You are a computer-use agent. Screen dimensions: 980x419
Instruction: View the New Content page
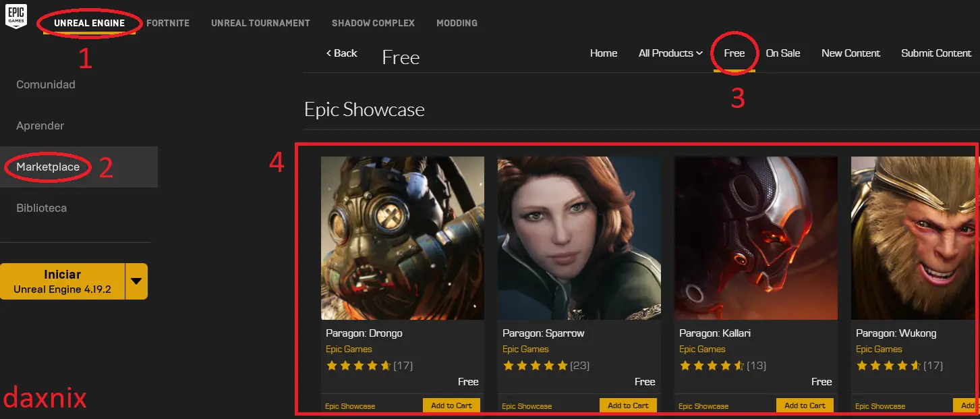(851, 53)
